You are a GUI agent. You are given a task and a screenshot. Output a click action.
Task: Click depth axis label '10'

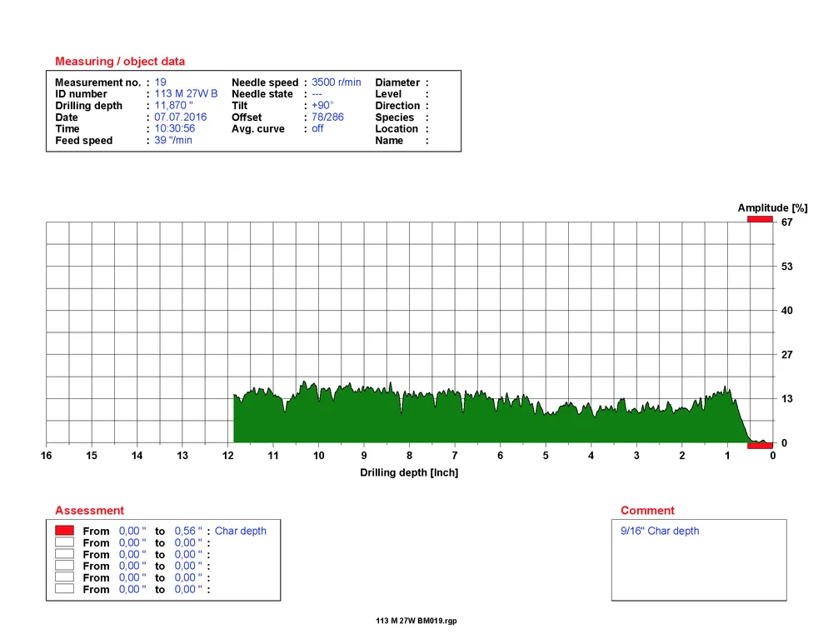pyautogui.click(x=319, y=456)
